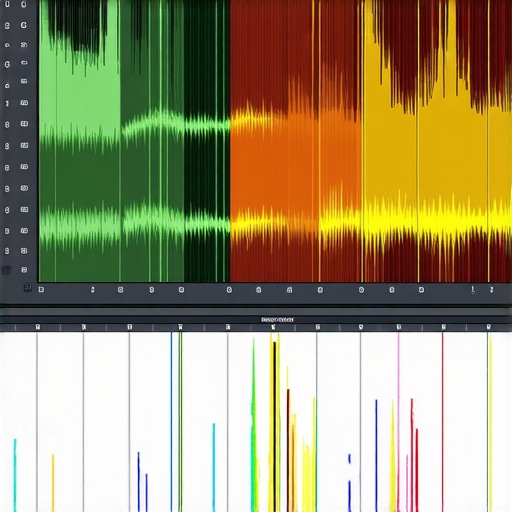Select the yellow waveform section

coord(437,141)
